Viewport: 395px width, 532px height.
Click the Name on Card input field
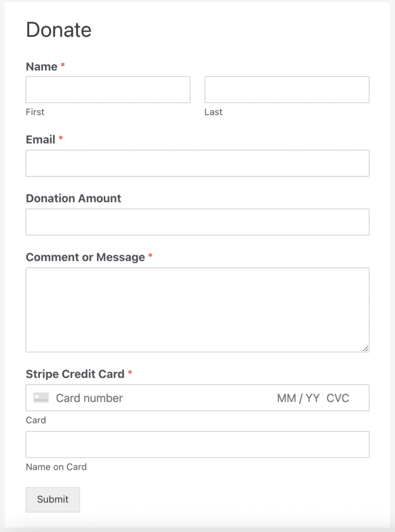click(x=197, y=444)
